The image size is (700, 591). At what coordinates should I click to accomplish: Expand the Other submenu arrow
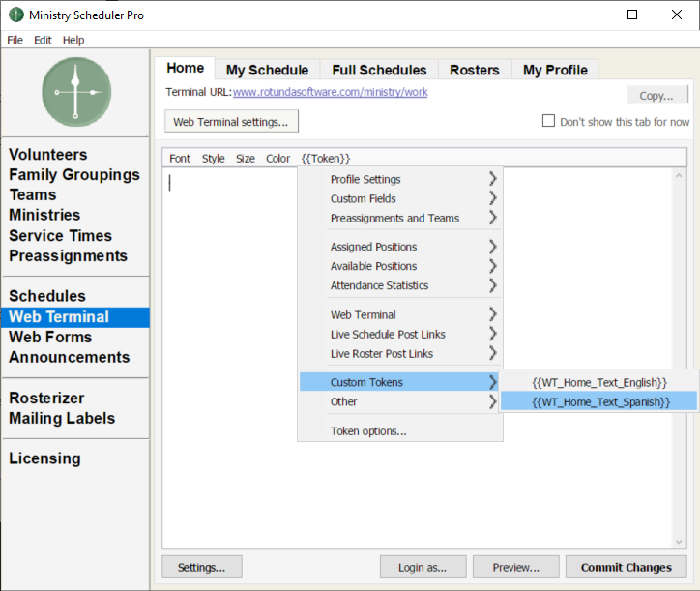coord(492,401)
